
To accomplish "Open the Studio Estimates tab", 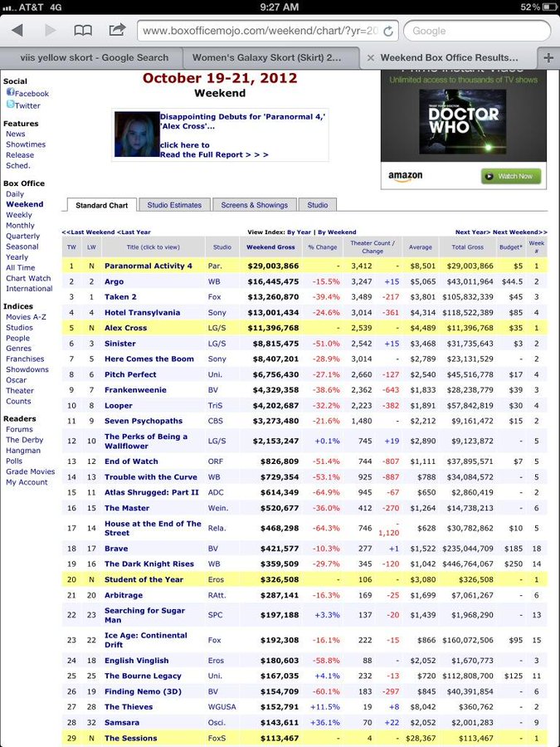I will (174, 205).
